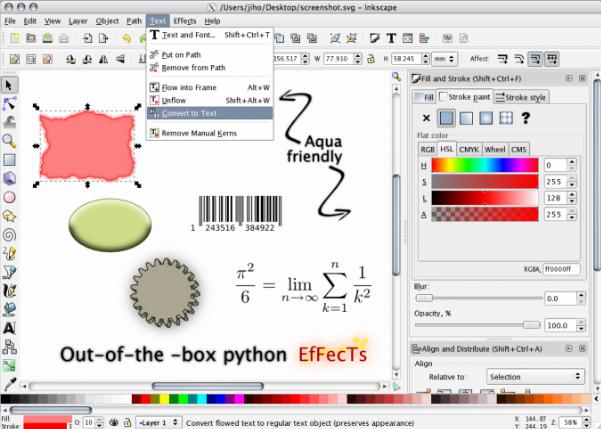The width and height of the screenshot is (601, 429).
Task: Click the zoom icon above vertical scrollbar
Action: (x=396, y=76)
